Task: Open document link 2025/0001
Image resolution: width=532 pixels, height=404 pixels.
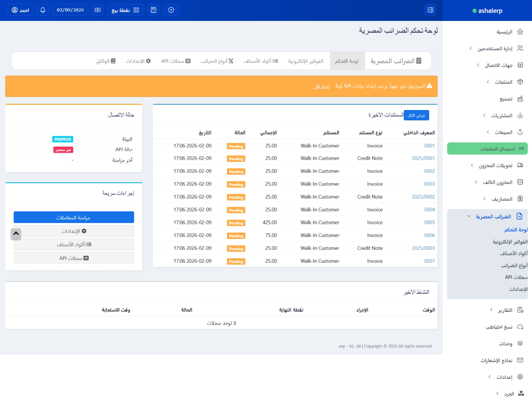Action: tap(423, 158)
